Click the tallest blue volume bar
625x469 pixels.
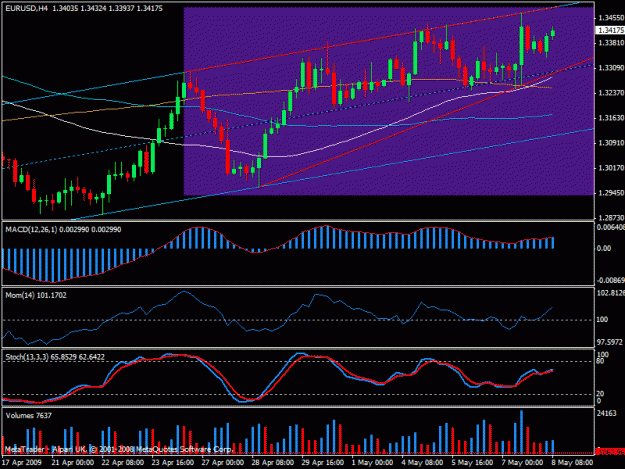point(521,432)
